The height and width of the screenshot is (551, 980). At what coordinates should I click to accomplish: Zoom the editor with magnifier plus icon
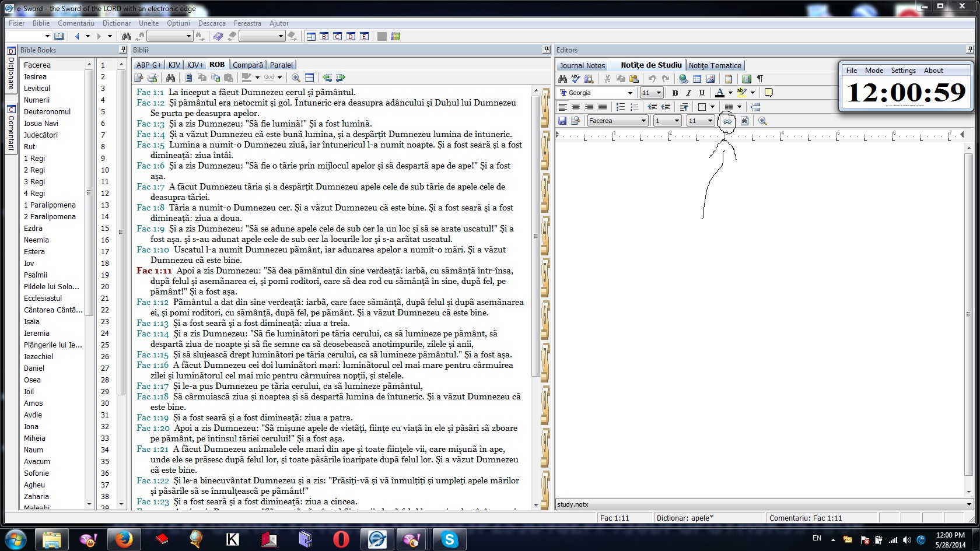pos(762,121)
